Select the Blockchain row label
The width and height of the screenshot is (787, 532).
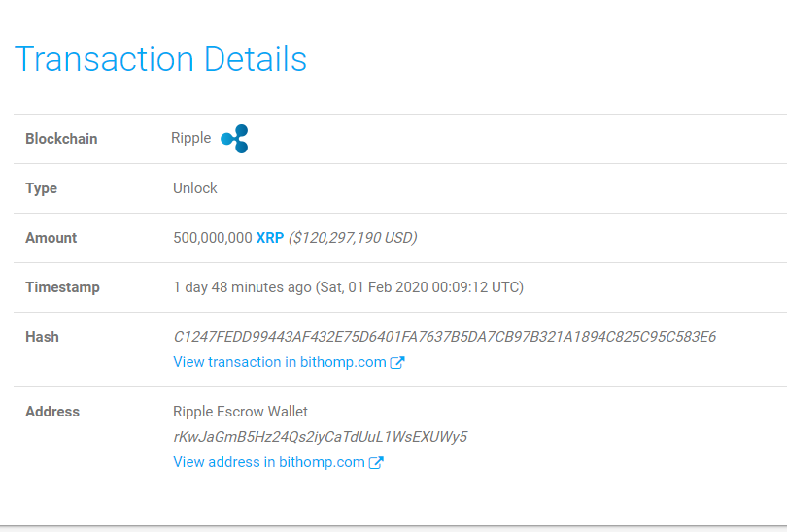[x=61, y=139]
